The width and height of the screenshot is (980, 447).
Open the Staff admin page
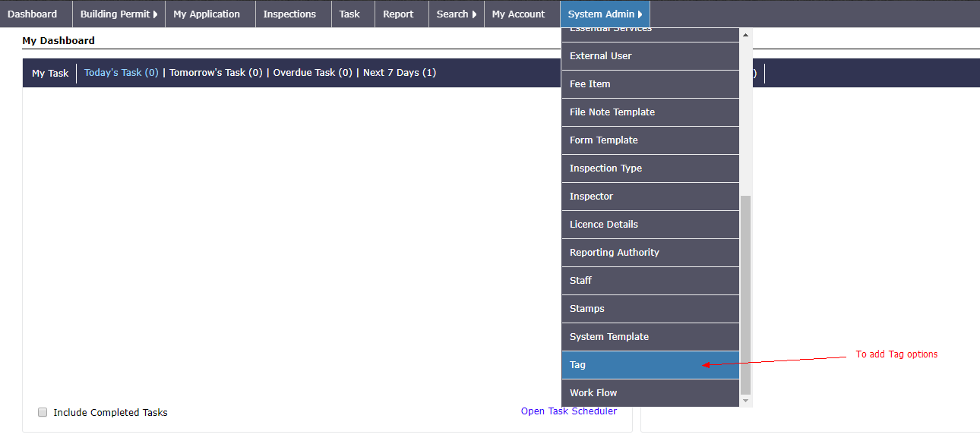click(650, 281)
